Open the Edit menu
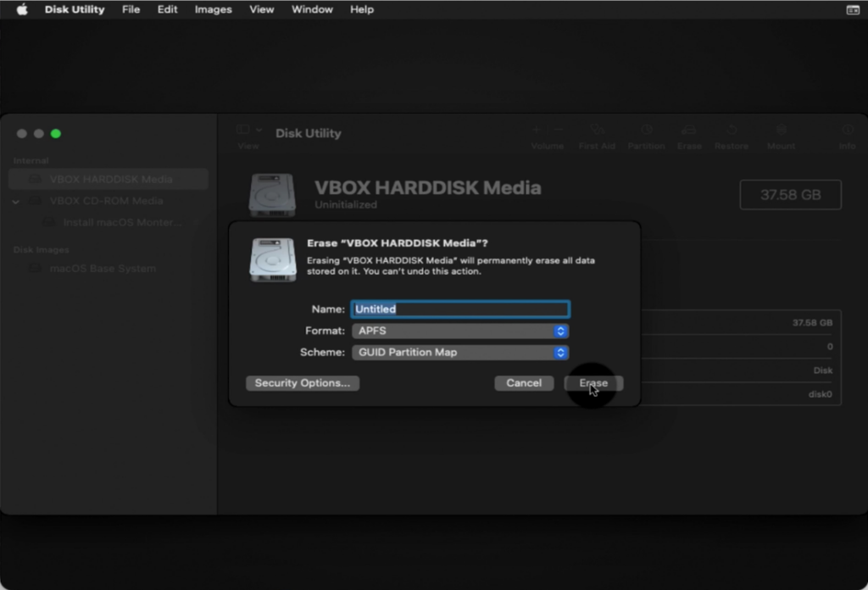The height and width of the screenshot is (590, 868). pyautogui.click(x=167, y=9)
